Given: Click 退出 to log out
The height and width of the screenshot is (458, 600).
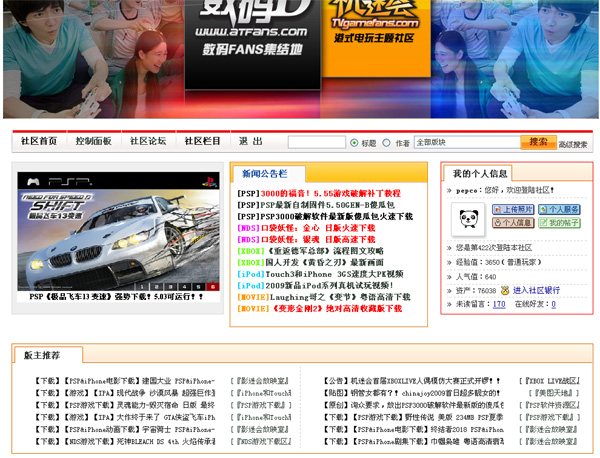Looking at the screenshot, I should click(251, 141).
